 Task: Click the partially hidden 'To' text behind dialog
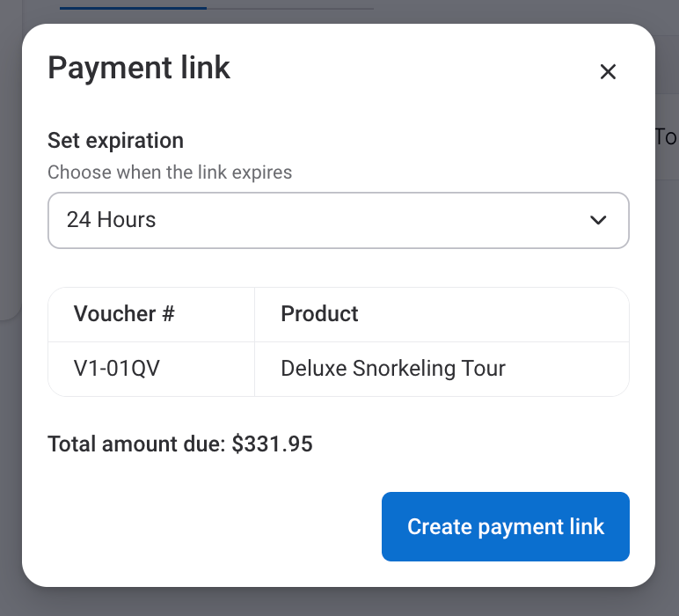[666, 137]
